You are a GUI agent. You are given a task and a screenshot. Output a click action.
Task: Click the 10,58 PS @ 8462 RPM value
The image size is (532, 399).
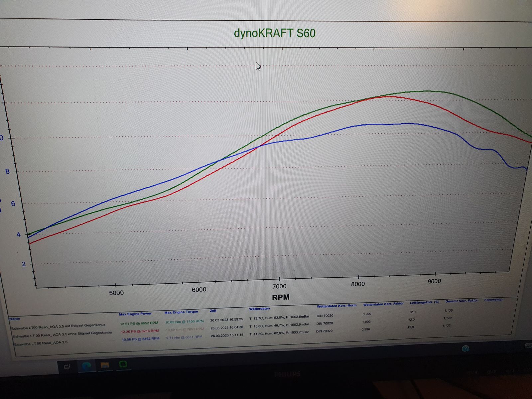coord(140,339)
